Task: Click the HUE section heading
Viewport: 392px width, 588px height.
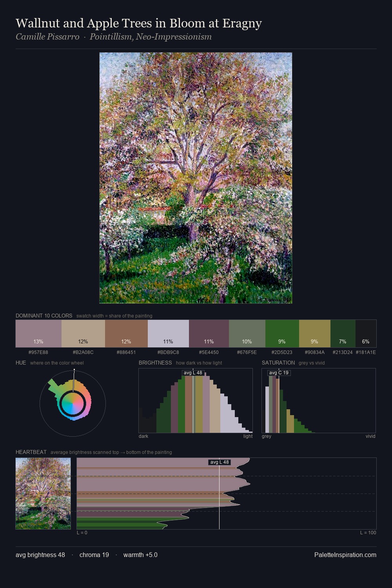Action: click(x=21, y=363)
